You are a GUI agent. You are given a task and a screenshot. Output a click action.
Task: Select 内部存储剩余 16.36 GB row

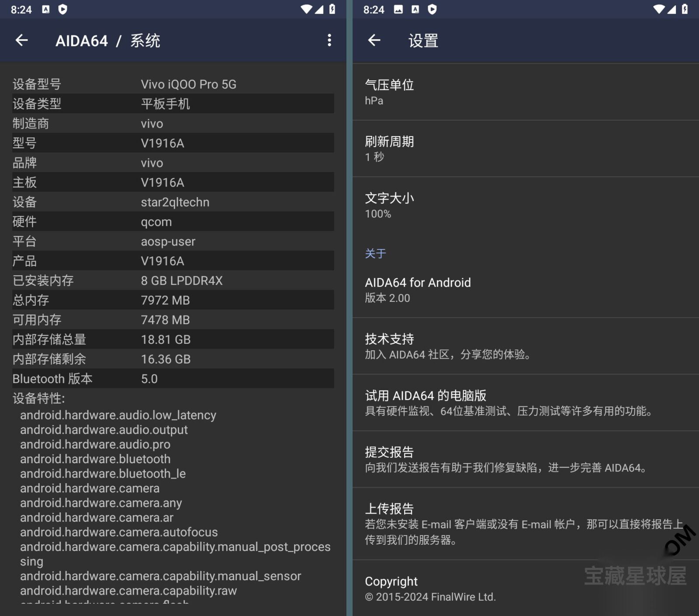pyautogui.click(x=173, y=359)
